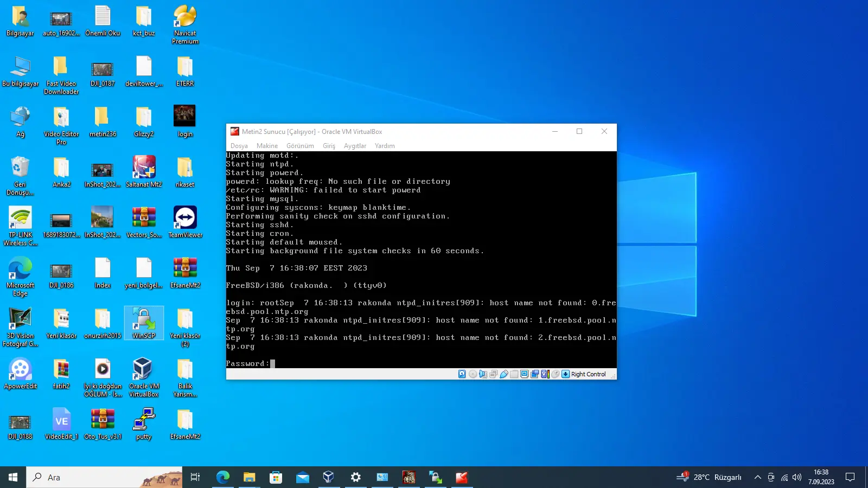Open the Dosya menu in VirtualBox
The height and width of the screenshot is (488, 868).
point(239,146)
